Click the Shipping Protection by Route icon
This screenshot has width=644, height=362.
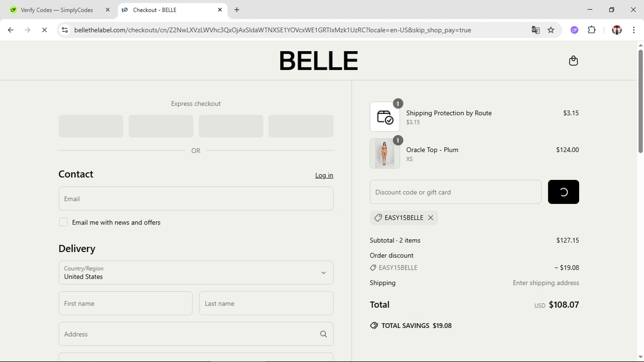point(385,117)
